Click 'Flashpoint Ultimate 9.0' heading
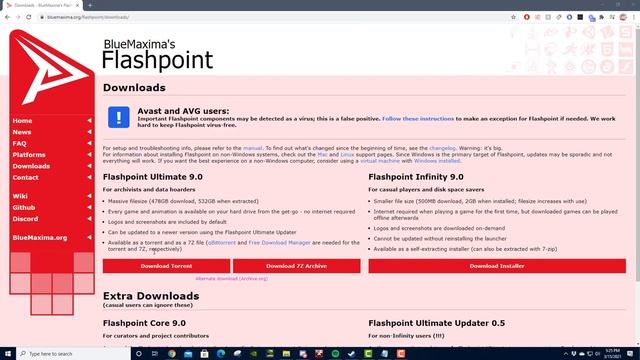The width and height of the screenshot is (640, 360). (153, 177)
